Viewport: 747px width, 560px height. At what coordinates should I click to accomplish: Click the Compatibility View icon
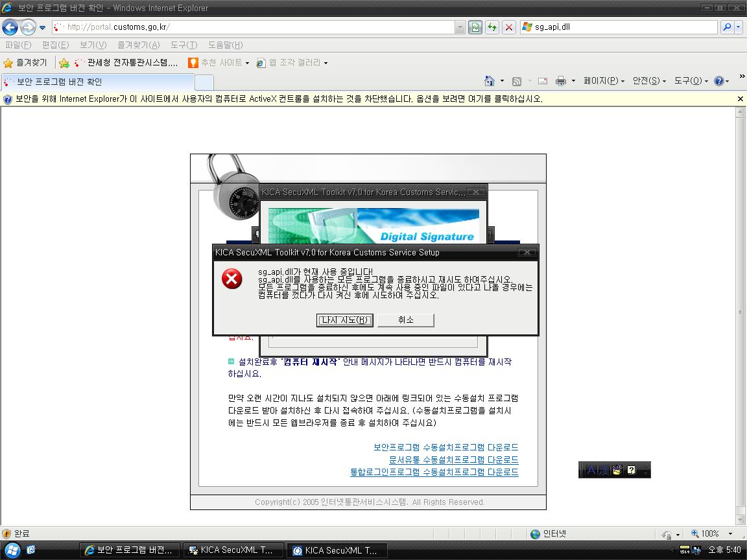pos(475,27)
